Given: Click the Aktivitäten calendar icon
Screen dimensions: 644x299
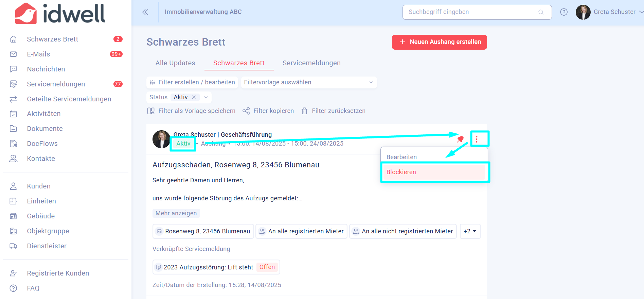Looking at the screenshot, I should [13, 114].
